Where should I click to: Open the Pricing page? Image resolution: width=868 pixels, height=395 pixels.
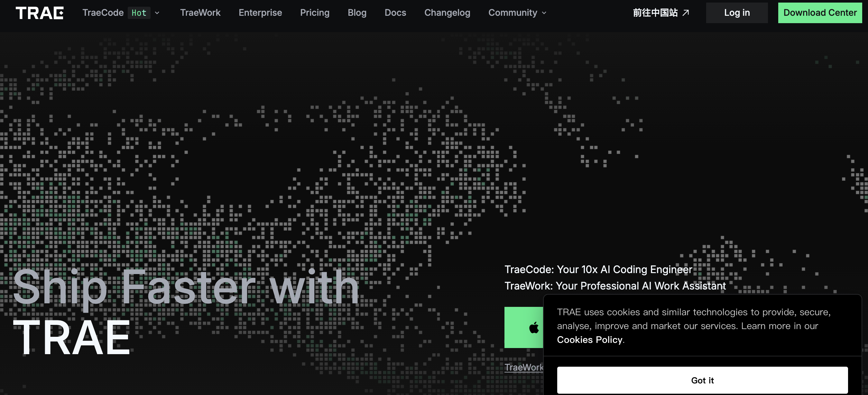pyautogui.click(x=315, y=13)
